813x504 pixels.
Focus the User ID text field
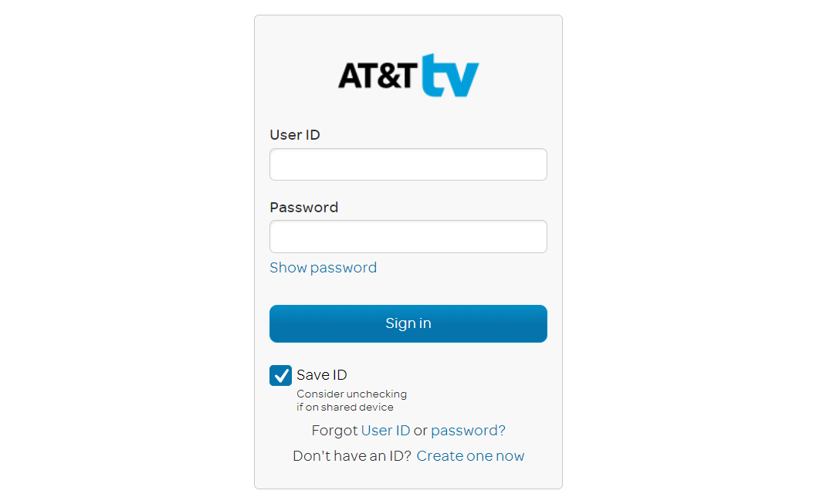point(408,164)
